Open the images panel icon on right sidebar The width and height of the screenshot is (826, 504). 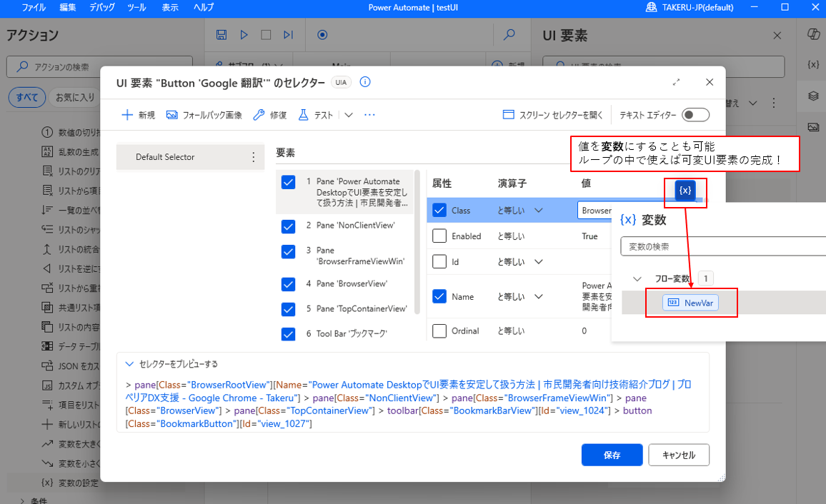pyautogui.click(x=812, y=126)
